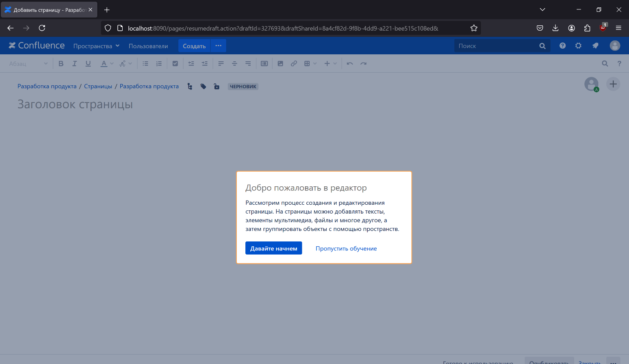629x364 pixels.
Task: Toggle underline formatting
Action: pos(88,64)
